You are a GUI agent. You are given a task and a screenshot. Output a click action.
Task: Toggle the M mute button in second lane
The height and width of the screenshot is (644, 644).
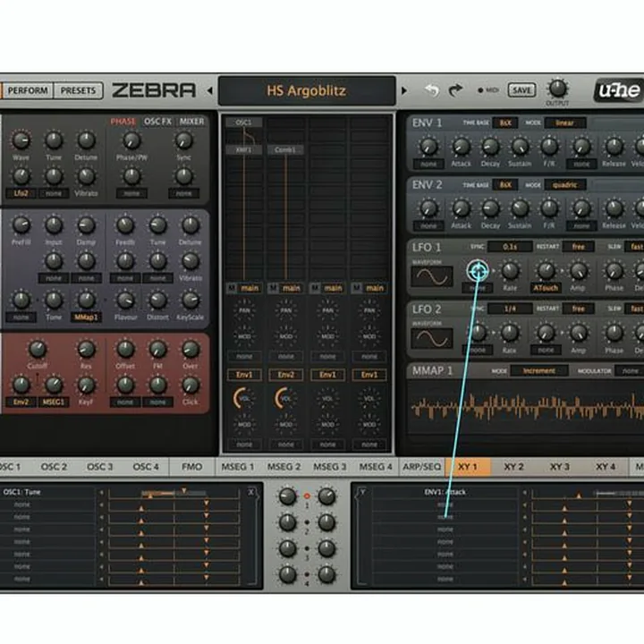point(273,288)
